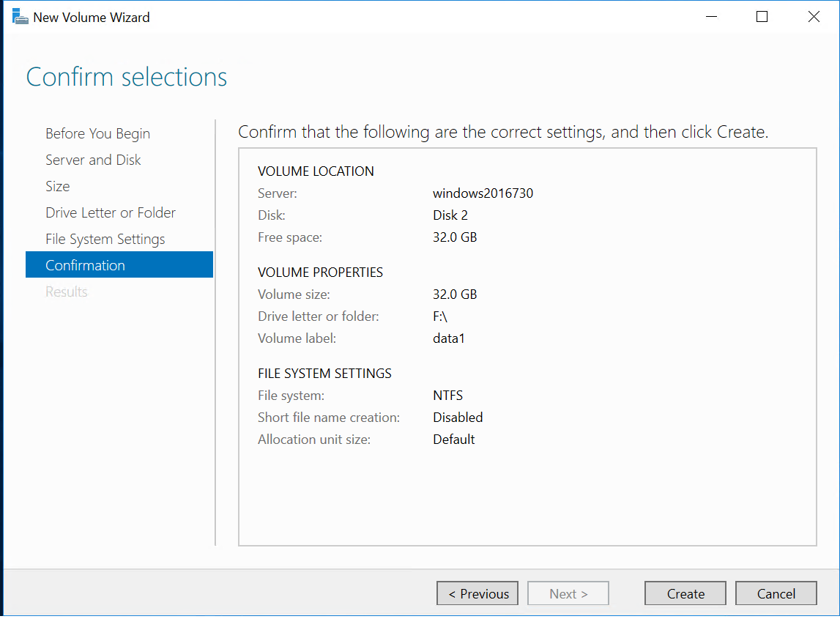Open the Server and Disk step
The image size is (840, 619).
93,160
